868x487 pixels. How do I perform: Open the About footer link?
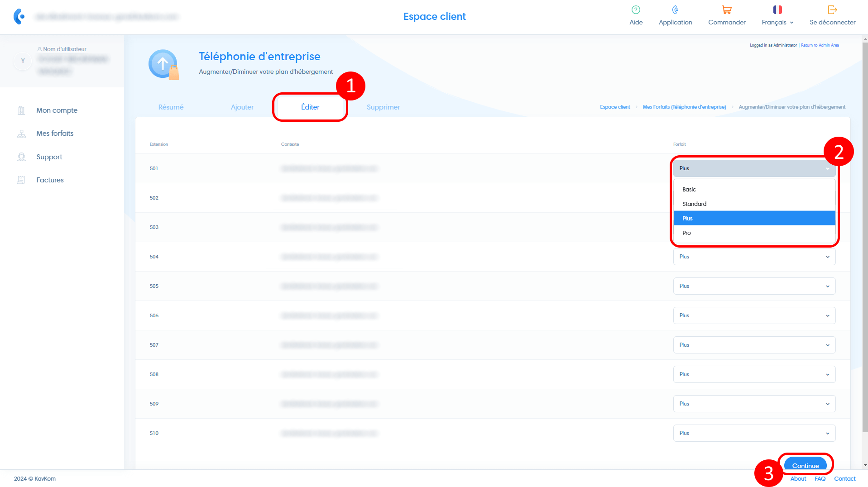click(798, 479)
